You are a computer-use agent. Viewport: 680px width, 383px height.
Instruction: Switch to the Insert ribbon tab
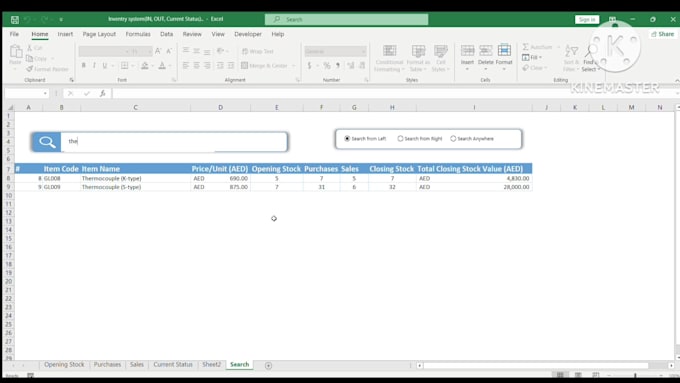(65, 34)
